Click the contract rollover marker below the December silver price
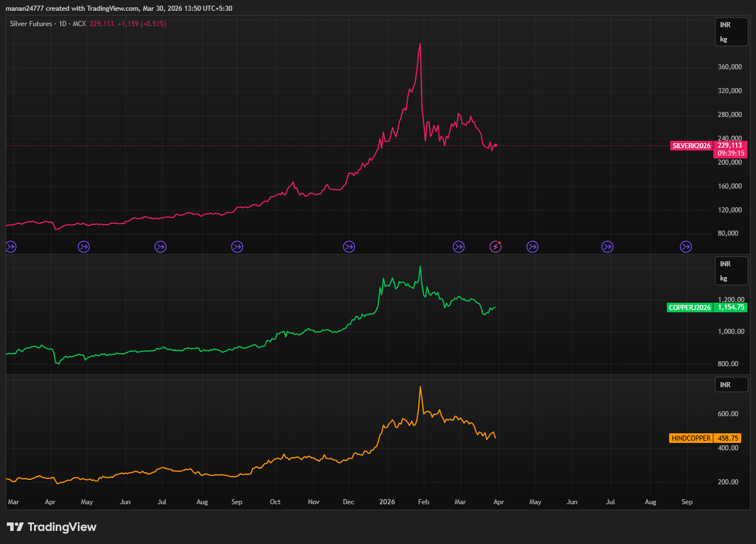Viewport: 756px width, 544px height. (349, 246)
